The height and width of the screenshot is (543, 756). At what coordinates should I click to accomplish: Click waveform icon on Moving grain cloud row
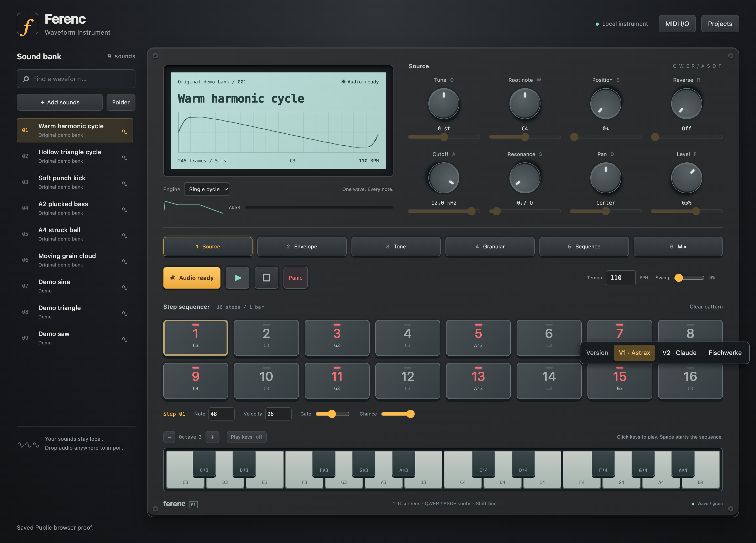pyautogui.click(x=125, y=262)
